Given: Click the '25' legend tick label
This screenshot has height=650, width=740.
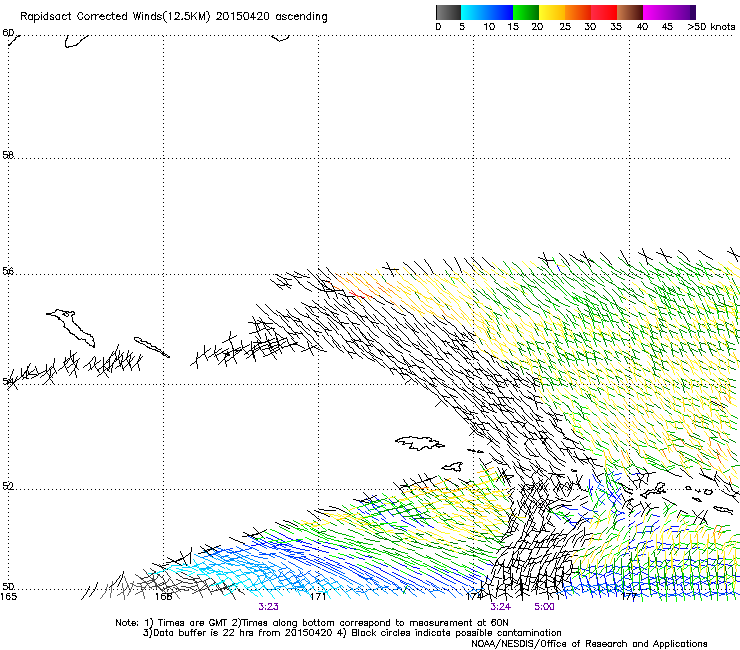Looking at the screenshot, I should click(x=565, y=27).
